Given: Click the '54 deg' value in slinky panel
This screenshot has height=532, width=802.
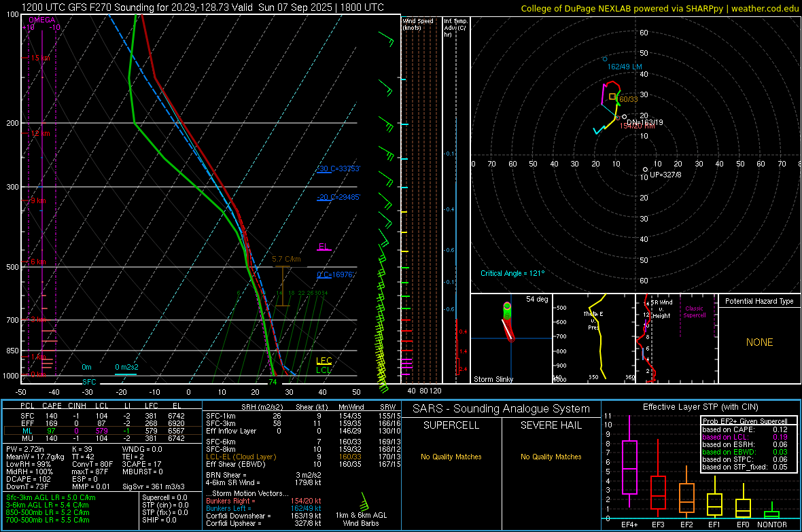Looking at the screenshot, I should click(x=537, y=299).
